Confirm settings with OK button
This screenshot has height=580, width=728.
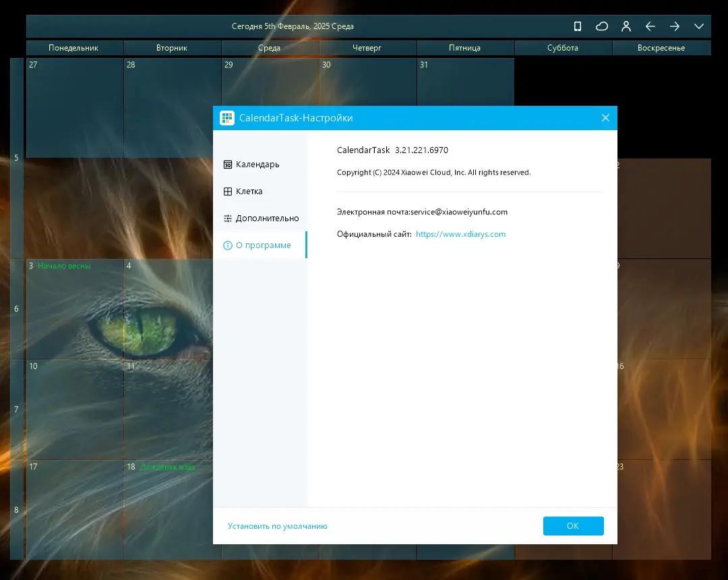(x=574, y=525)
